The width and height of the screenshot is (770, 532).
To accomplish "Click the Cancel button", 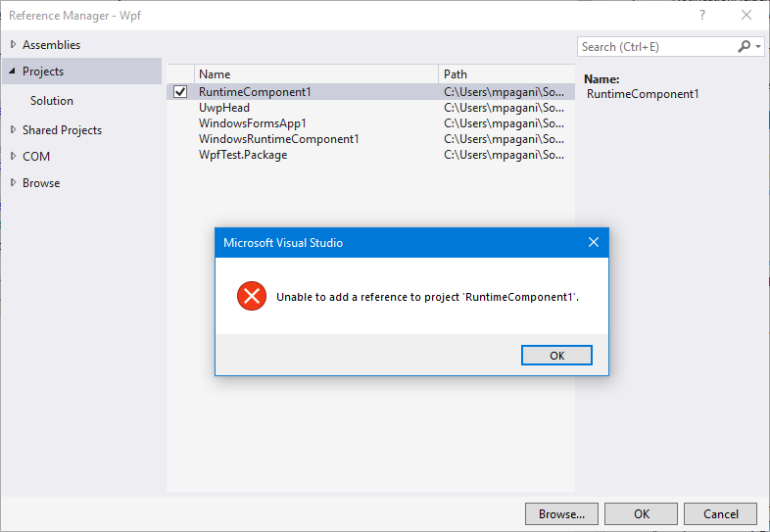I will click(x=720, y=513).
